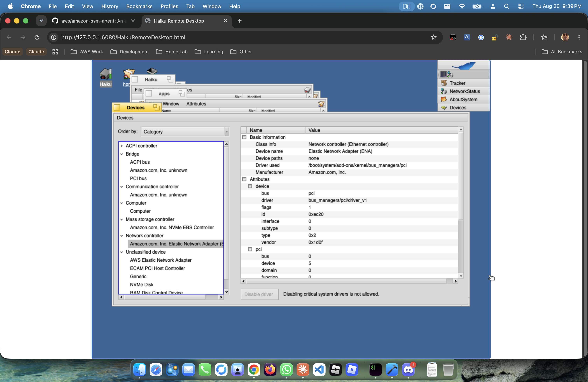Open the Bookmarks menu in macOS menu bar
This screenshot has width=588, height=382.
(139, 6)
